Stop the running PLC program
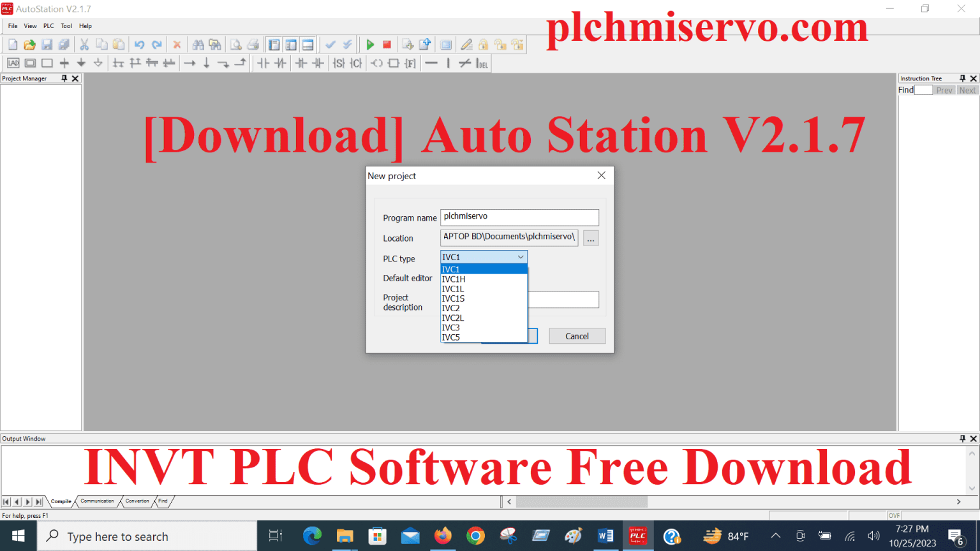 pos(387,44)
